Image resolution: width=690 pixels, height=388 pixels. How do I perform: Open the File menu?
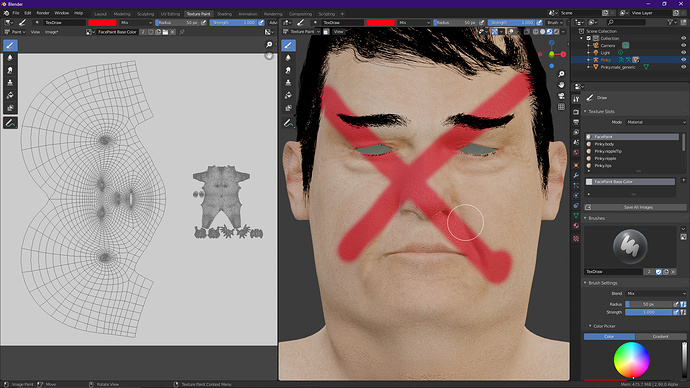tap(16, 13)
